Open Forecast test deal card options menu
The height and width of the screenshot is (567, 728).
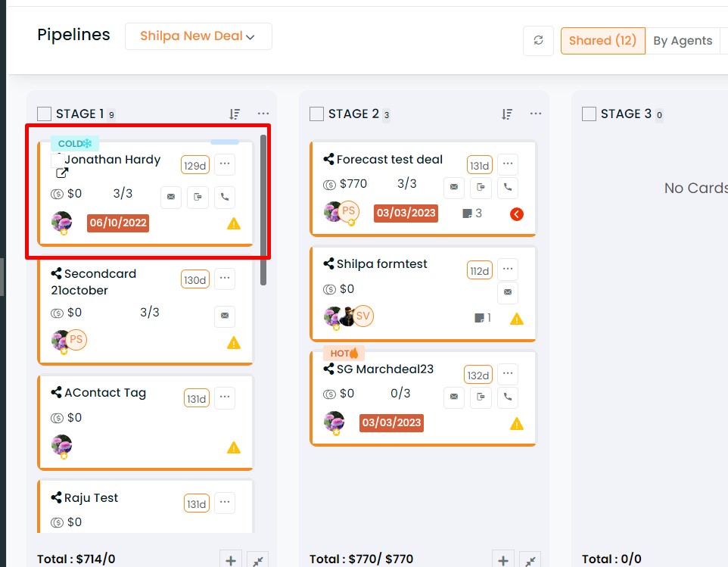508,164
